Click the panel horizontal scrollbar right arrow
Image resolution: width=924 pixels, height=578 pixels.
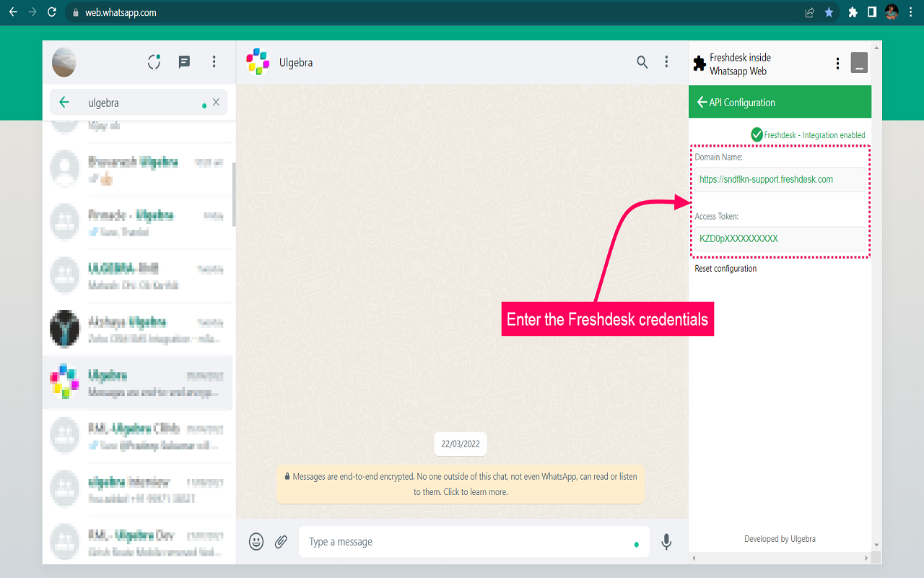[866, 558]
